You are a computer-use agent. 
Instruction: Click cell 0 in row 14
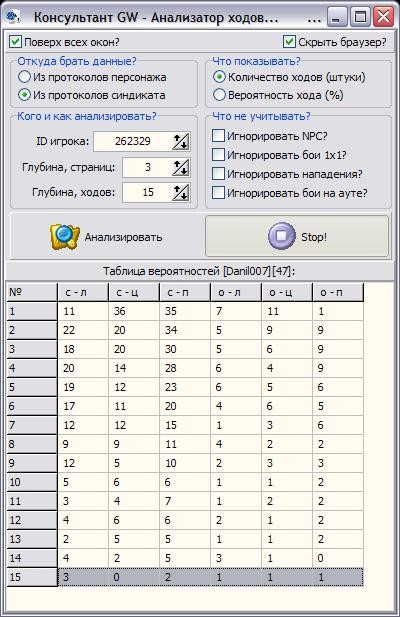[x=338, y=558]
